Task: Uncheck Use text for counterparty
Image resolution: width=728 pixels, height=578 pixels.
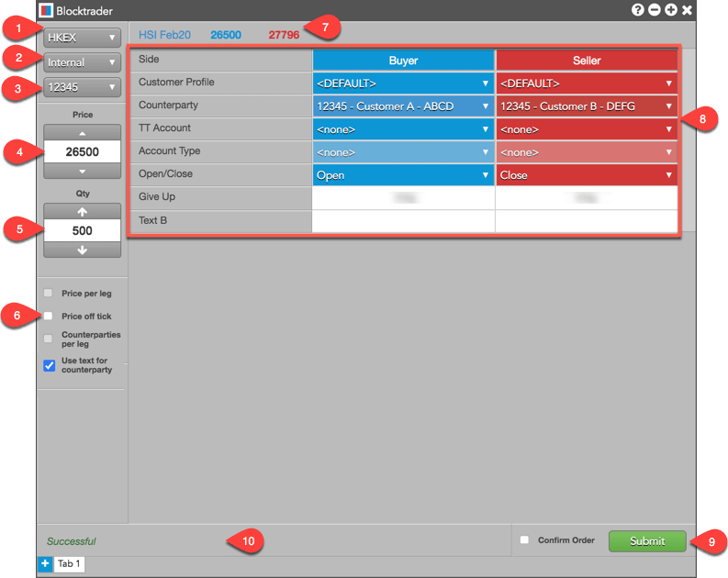Action: [50, 365]
